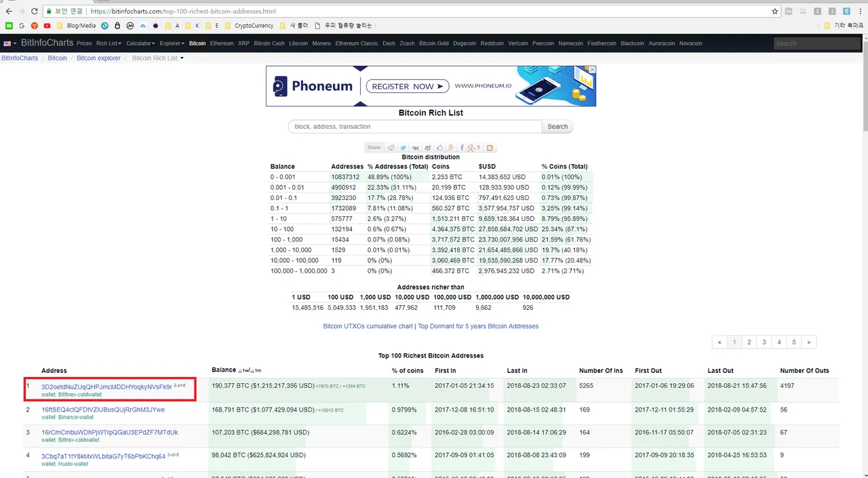Click the thumbs-up like share icon

click(x=439, y=147)
